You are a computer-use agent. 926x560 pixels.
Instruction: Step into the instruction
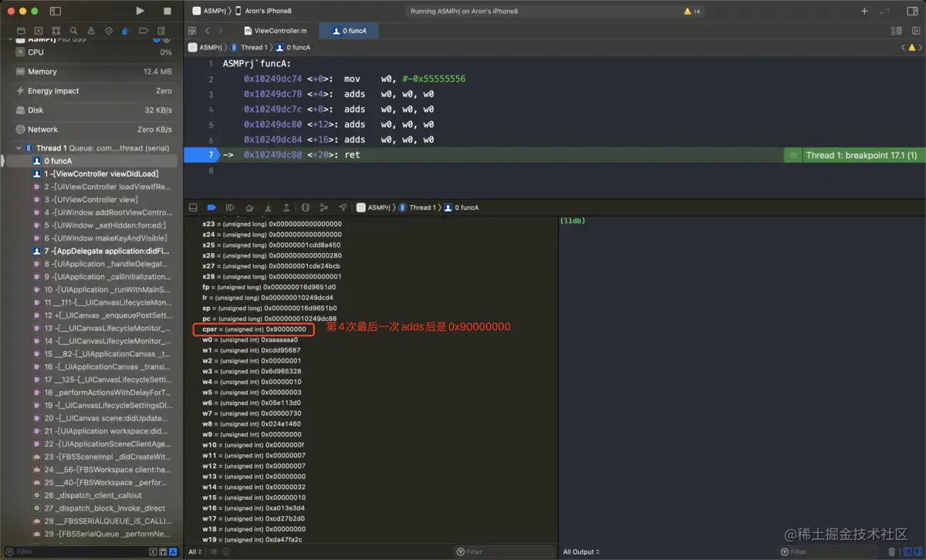coord(268,207)
